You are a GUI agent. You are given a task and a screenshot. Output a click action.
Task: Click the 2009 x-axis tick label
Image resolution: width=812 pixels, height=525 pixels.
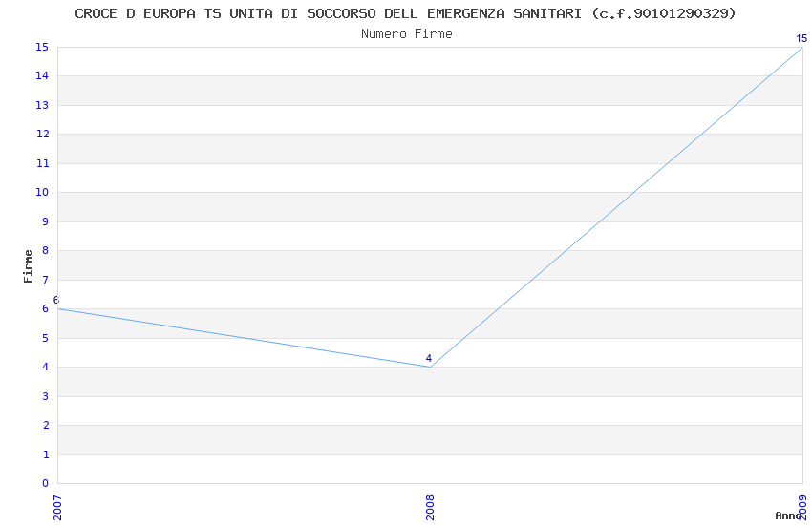click(802, 508)
